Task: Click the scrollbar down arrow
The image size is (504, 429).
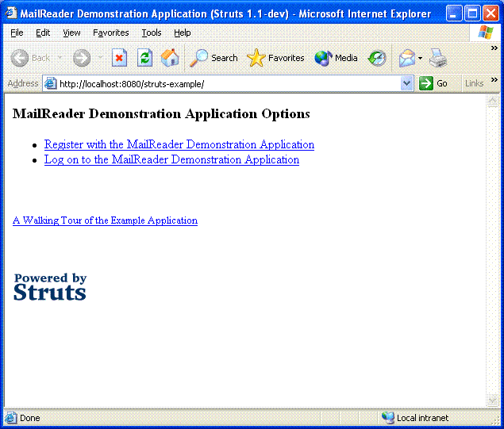Action: pos(493,400)
